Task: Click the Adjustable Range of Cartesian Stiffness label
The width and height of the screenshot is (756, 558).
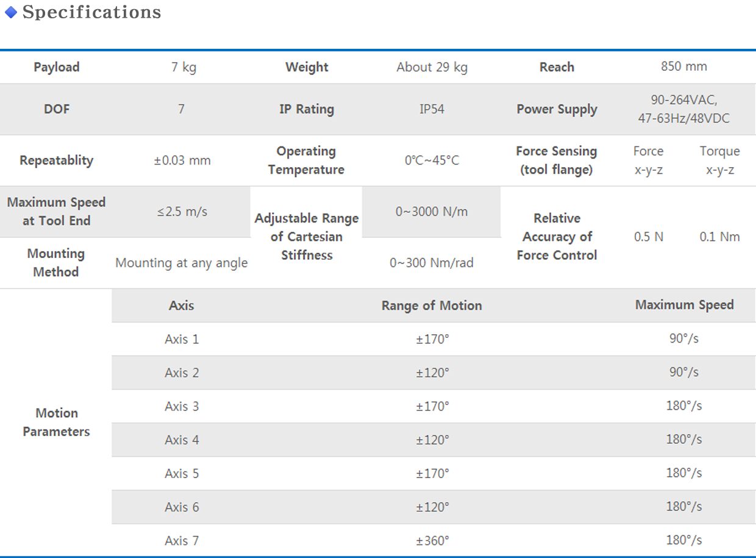Action: click(307, 237)
